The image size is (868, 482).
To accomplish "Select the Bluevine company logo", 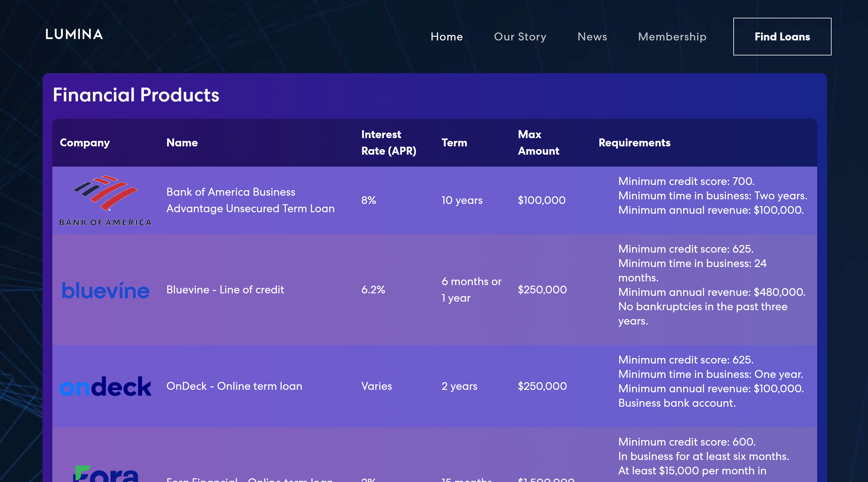I will [x=106, y=290].
